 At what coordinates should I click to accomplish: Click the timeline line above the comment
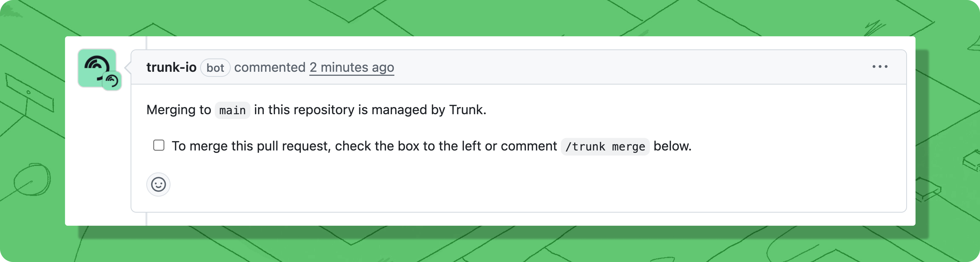(146, 43)
